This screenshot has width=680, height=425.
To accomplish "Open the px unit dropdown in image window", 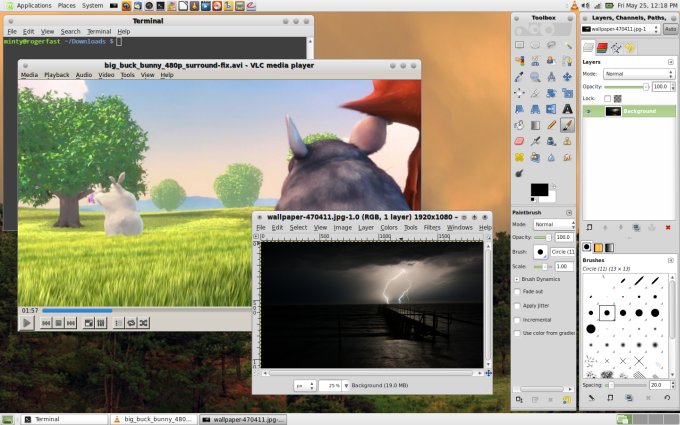I will pos(305,386).
